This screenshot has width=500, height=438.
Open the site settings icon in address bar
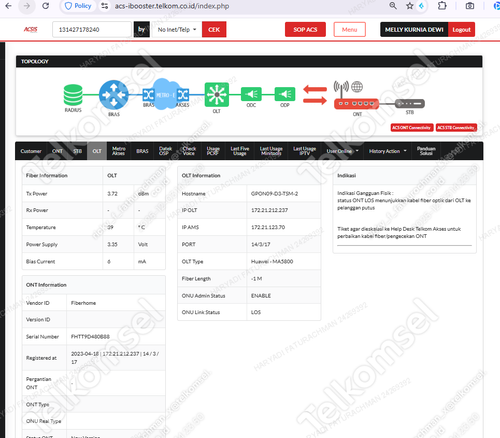(x=105, y=6)
